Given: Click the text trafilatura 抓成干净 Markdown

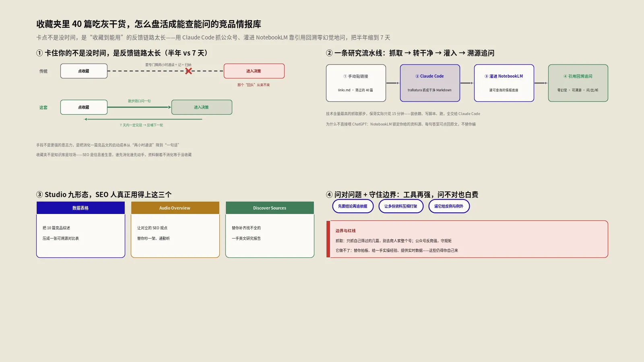Looking at the screenshot, I should click(x=429, y=90).
